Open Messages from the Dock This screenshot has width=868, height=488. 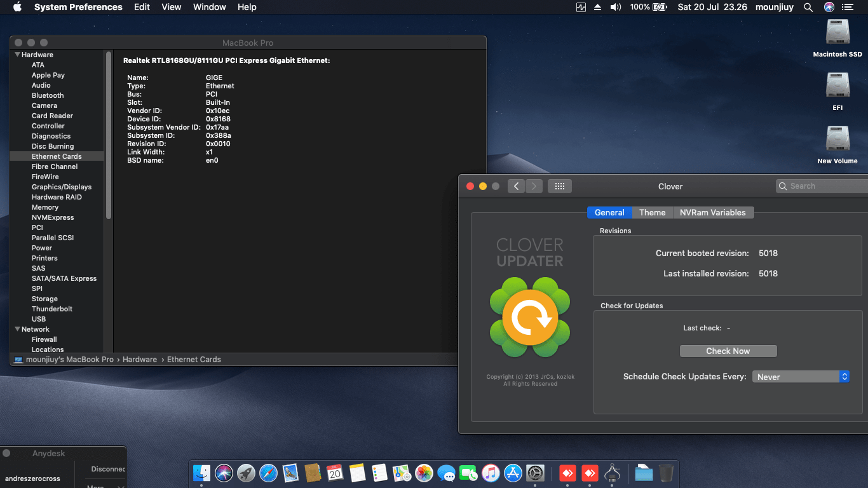coord(446,473)
